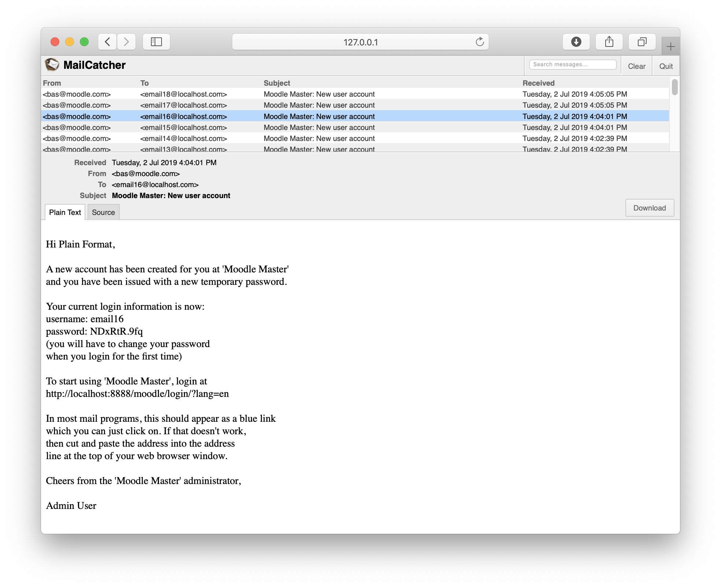Download the selected message
Viewport: 721px width, 588px height.
coord(650,208)
